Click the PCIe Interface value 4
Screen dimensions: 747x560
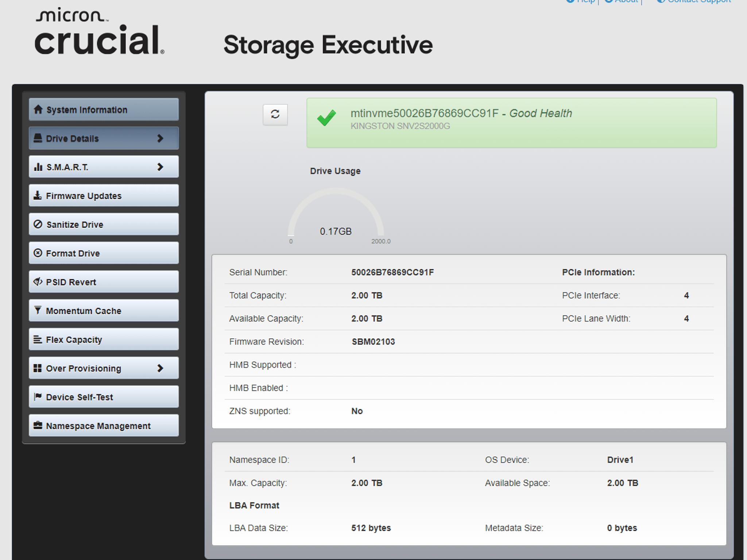[686, 295]
